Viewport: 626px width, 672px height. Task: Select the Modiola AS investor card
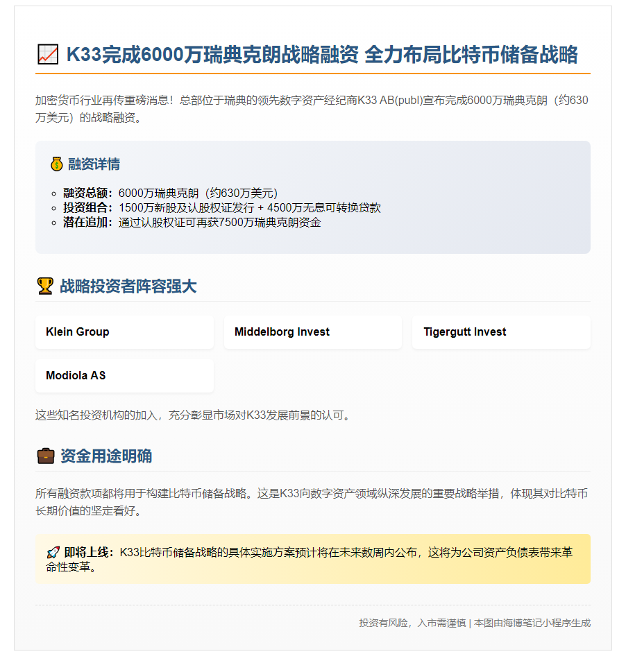click(124, 376)
